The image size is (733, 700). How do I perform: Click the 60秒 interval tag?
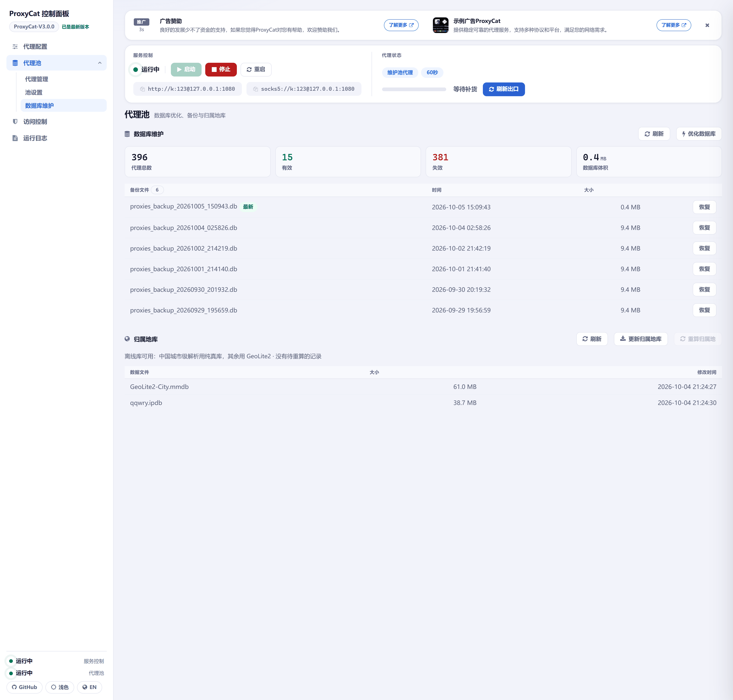432,72
